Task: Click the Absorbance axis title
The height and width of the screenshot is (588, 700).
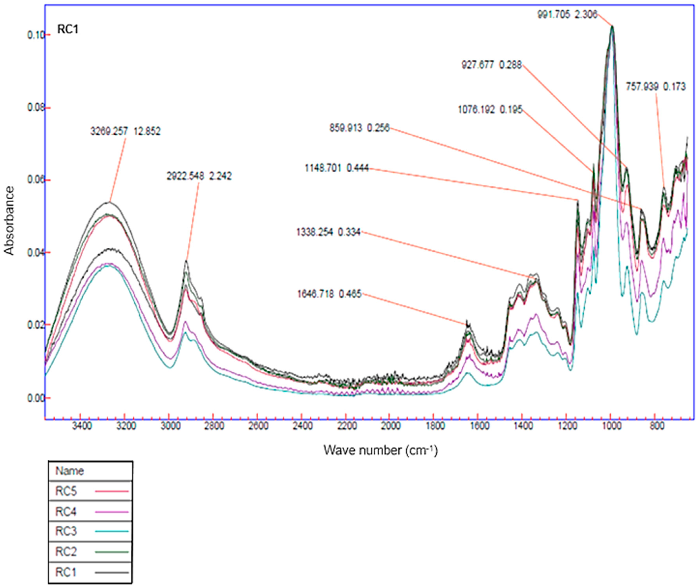Action: coord(9,221)
